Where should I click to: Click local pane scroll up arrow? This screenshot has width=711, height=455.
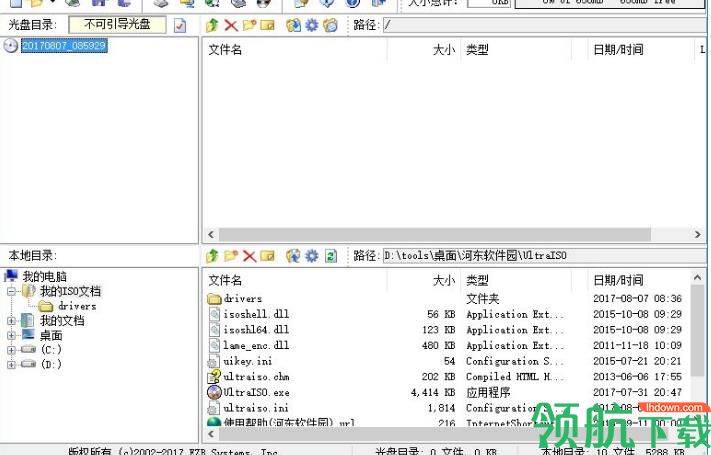pyautogui.click(x=697, y=277)
